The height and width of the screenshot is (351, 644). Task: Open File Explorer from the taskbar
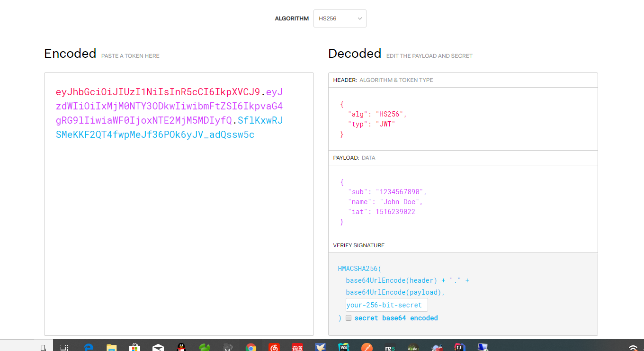point(112,347)
